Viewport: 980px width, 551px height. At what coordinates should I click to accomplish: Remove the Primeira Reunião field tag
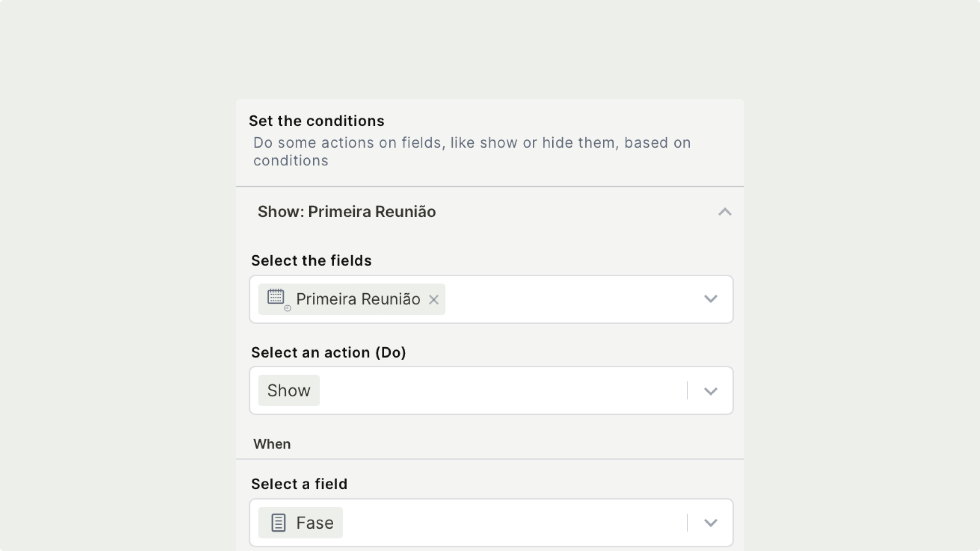433,299
